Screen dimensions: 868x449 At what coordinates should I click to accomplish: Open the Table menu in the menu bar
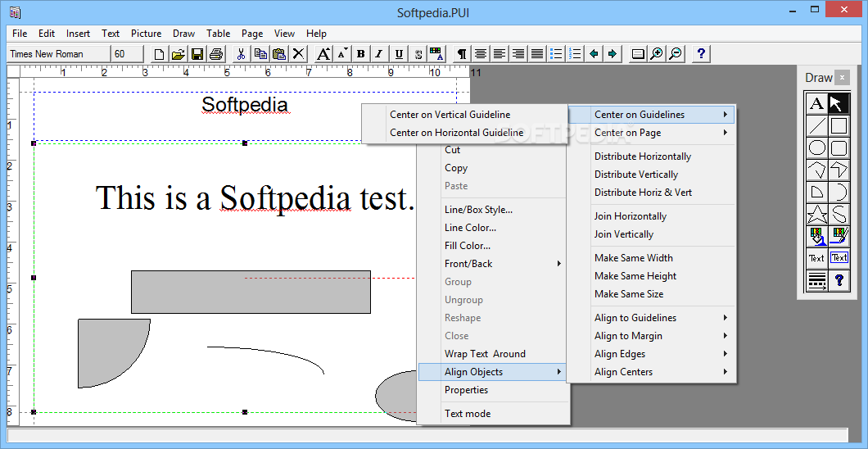(x=218, y=34)
